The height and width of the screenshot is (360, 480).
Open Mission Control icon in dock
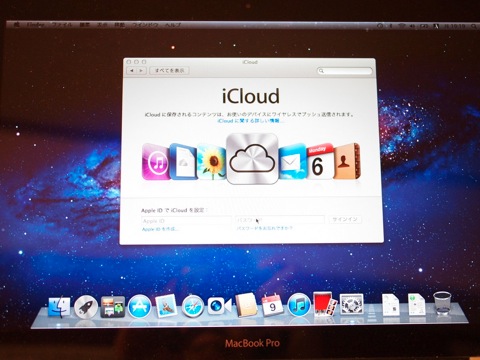coord(113,306)
